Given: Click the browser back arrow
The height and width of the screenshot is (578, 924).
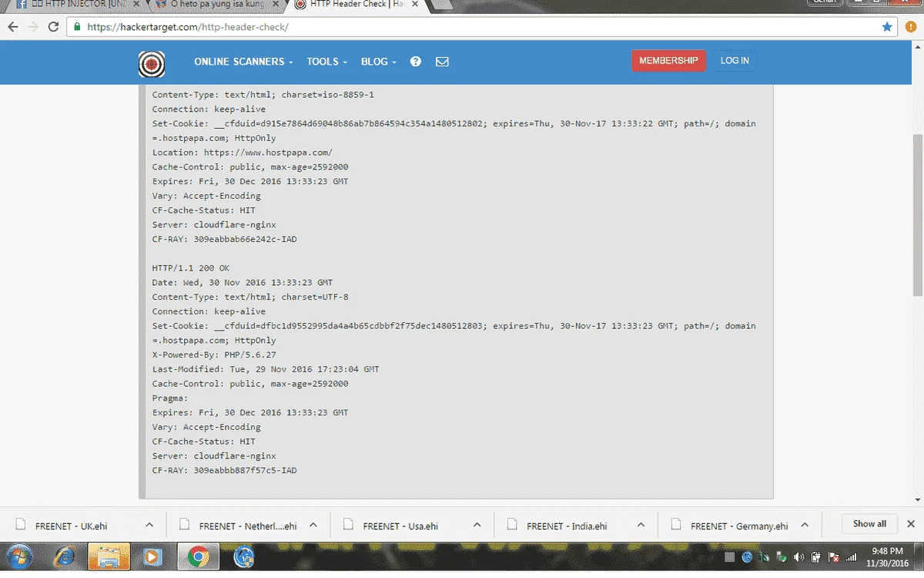Looking at the screenshot, I should pos(13,26).
